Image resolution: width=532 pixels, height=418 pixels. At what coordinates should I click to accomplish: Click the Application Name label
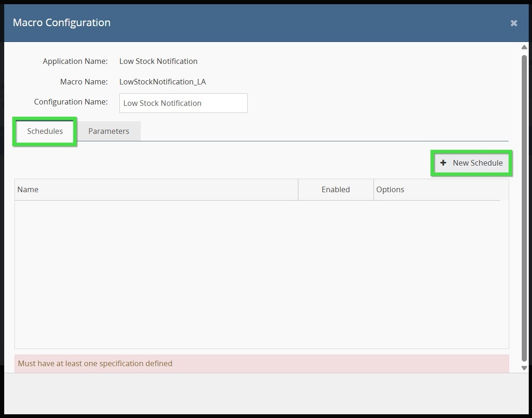point(75,61)
